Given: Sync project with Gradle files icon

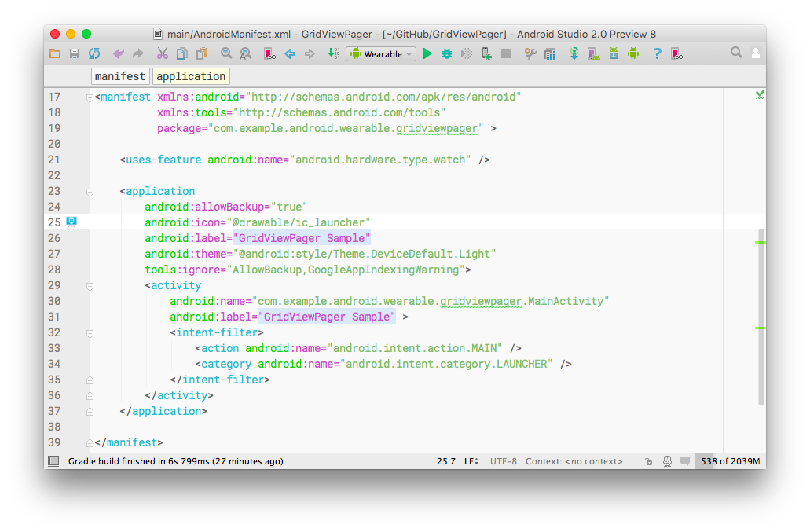Looking at the screenshot, I should tap(574, 53).
